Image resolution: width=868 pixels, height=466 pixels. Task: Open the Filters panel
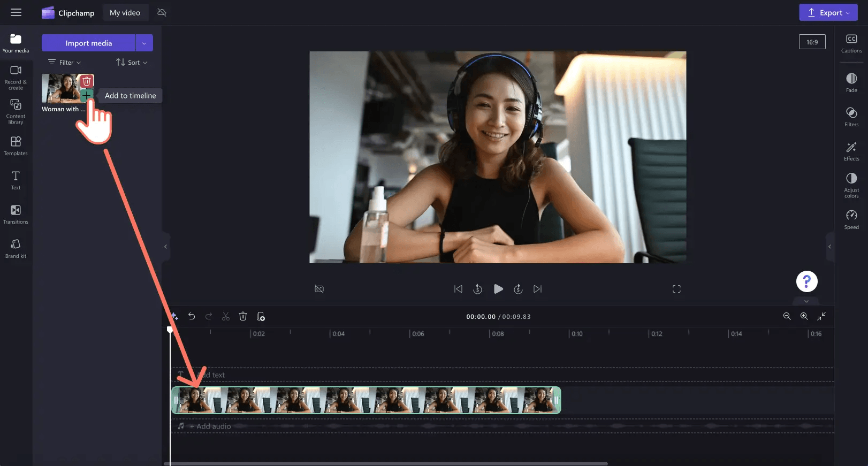(851, 117)
